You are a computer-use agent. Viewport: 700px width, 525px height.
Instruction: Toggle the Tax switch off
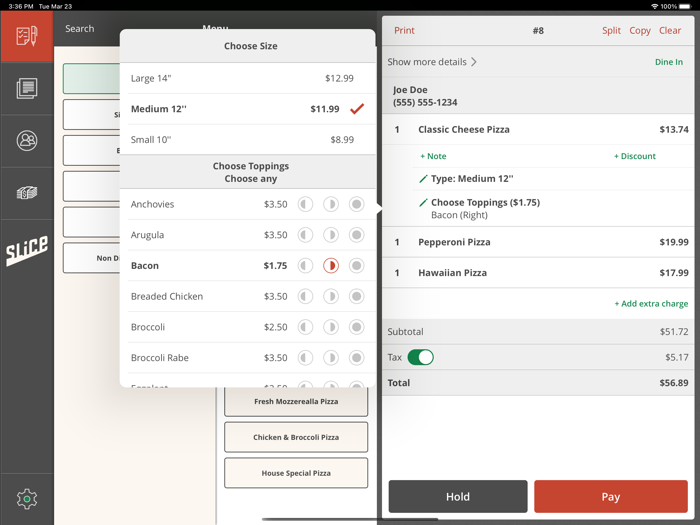click(x=421, y=357)
